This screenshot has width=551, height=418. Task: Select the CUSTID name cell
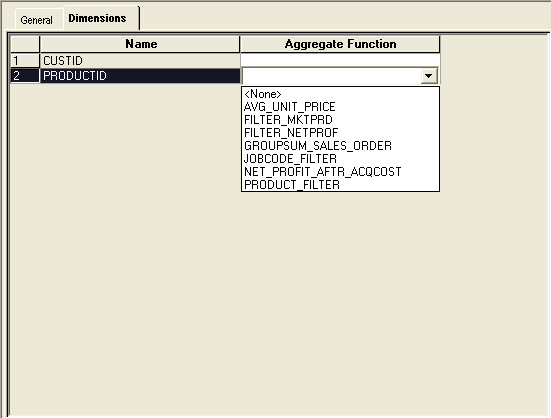pyautogui.click(x=140, y=61)
